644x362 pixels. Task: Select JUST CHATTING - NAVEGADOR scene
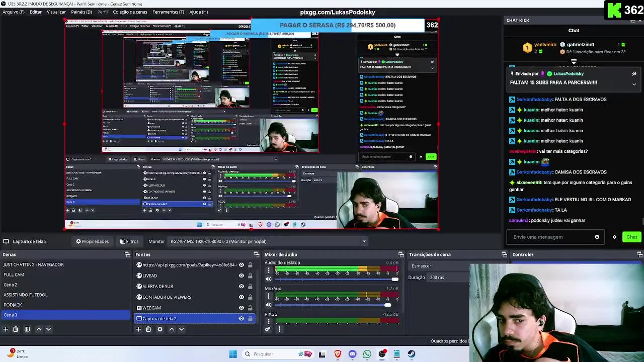[x=65, y=264]
